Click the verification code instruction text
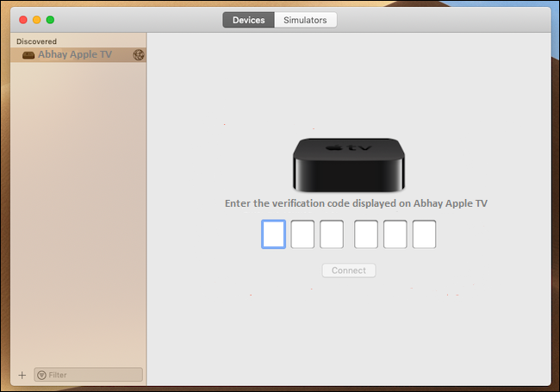Viewport: 560px width, 392px height. coord(356,203)
